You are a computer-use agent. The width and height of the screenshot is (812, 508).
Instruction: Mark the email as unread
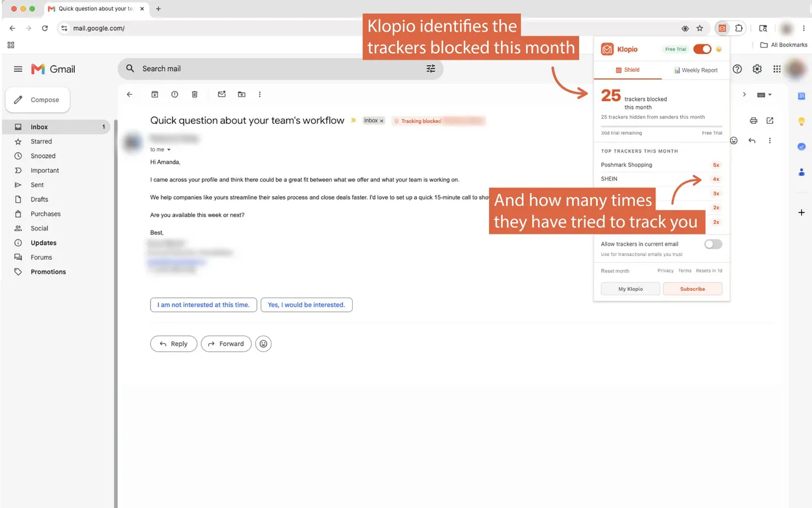pos(221,95)
